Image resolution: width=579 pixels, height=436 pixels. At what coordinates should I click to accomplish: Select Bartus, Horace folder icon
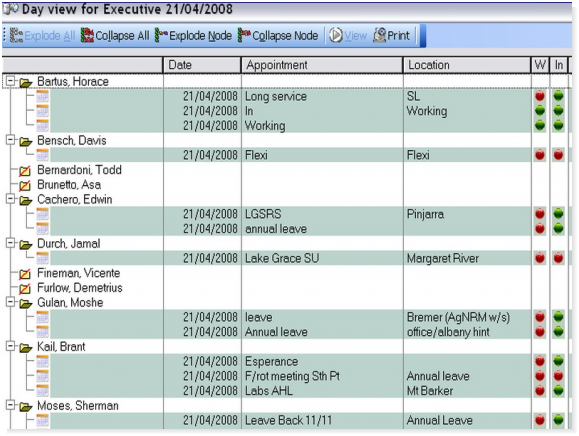(26, 82)
